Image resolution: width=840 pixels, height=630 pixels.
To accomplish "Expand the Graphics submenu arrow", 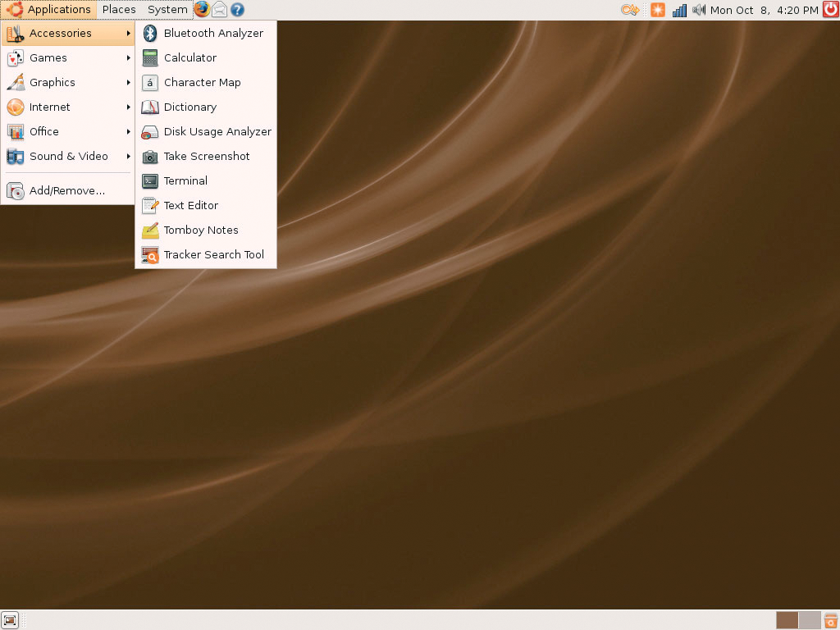I will (129, 83).
